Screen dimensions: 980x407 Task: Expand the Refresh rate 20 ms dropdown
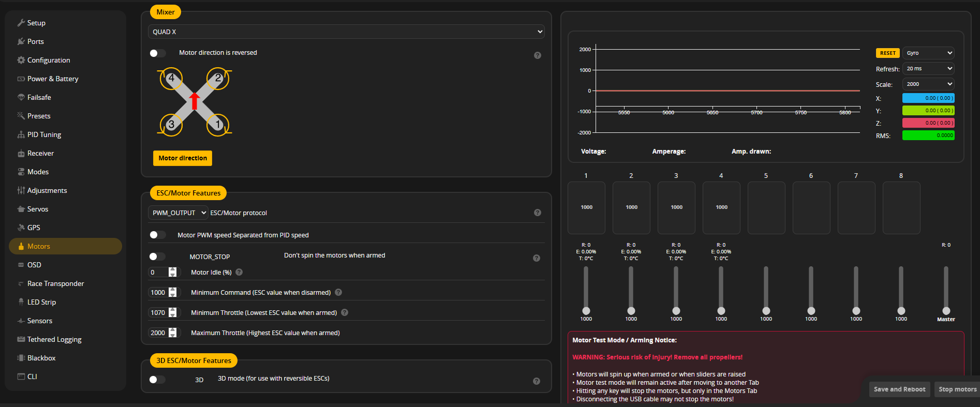pyautogui.click(x=928, y=68)
